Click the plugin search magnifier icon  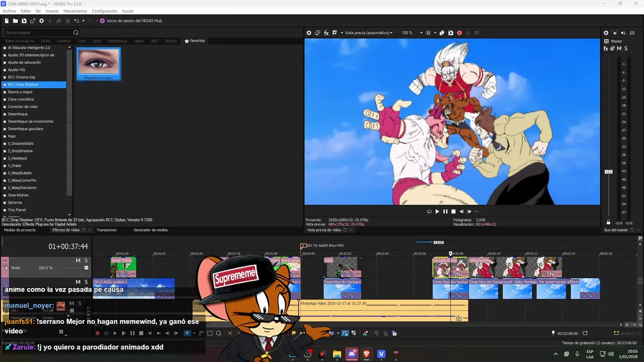click(76, 33)
